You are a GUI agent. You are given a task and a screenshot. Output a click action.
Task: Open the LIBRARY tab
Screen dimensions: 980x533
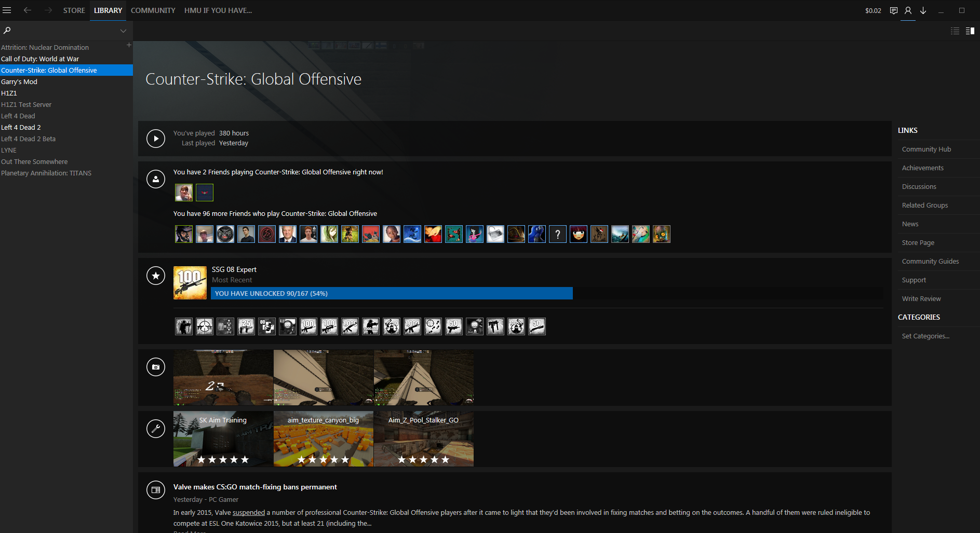pyautogui.click(x=108, y=10)
